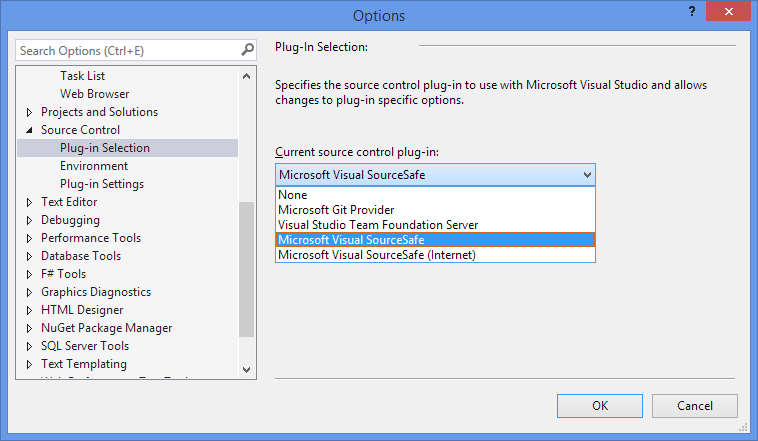
Task: Select Environment under Source Control
Action: pos(94,166)
